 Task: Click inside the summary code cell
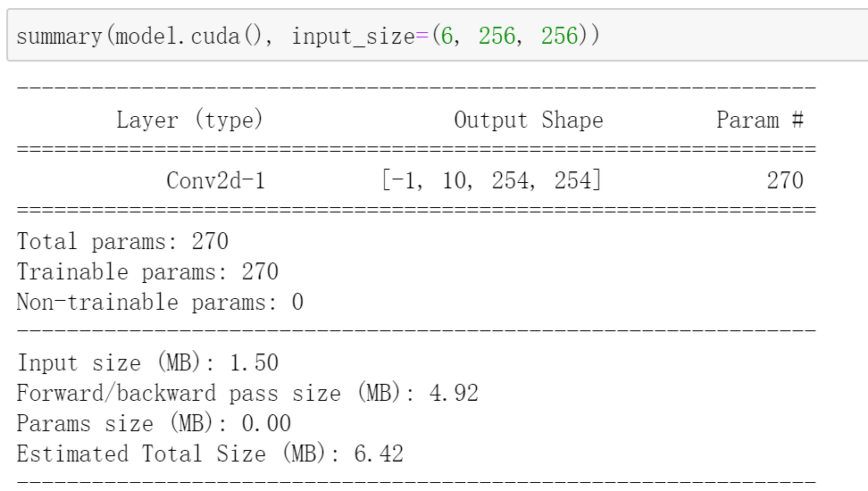tap(438, 34)
